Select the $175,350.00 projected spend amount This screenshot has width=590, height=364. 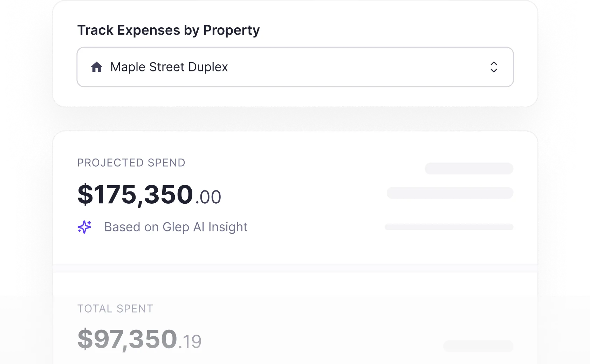point(149,195)
